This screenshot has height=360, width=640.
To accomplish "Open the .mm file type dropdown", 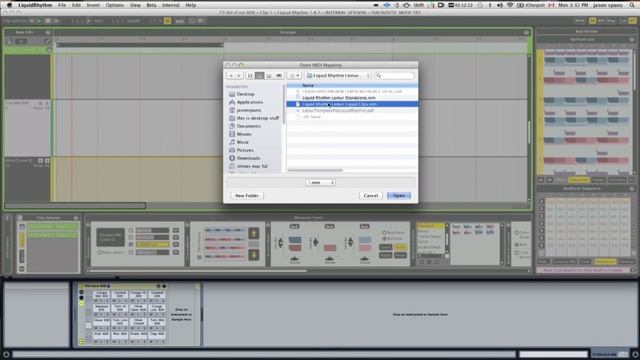I will pos(320,182).
